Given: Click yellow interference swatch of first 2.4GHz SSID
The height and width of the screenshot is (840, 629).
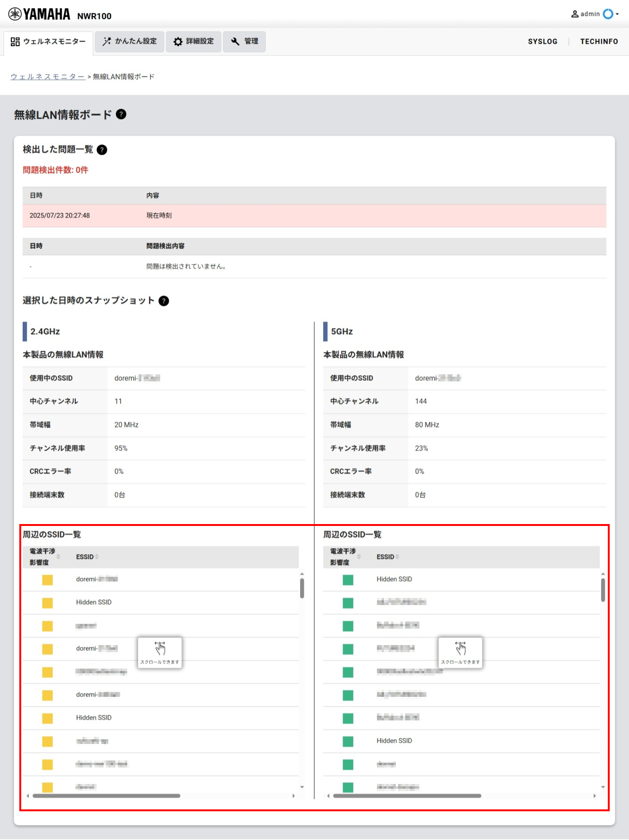Looking at the screenshot, I should tap(48, 580).
